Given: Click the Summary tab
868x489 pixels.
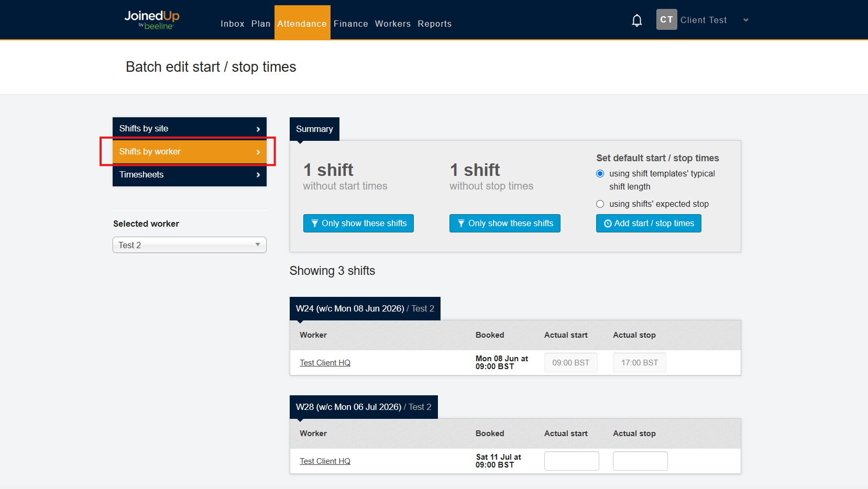Looking at the screenshot, I should point(314,129).
